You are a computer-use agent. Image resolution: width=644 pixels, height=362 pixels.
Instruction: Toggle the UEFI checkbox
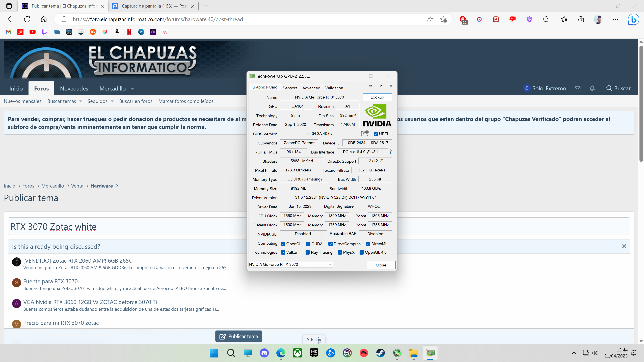point(376,134)
